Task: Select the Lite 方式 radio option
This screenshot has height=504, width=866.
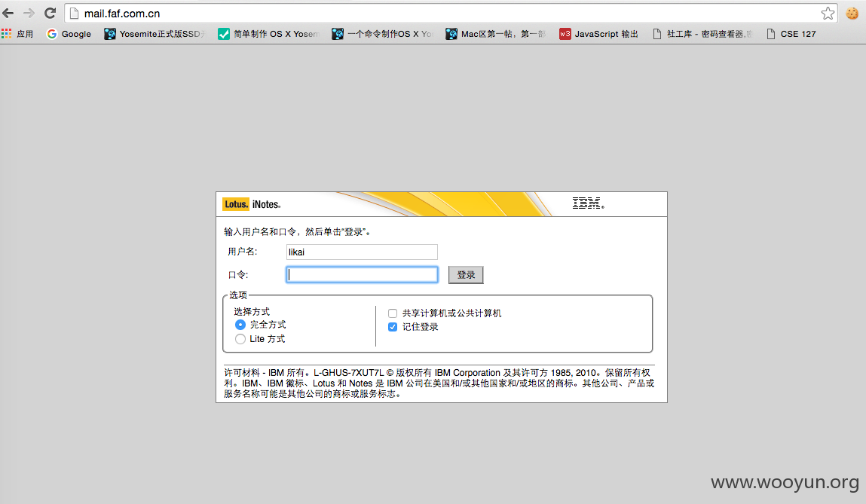Action: (240, 339)
